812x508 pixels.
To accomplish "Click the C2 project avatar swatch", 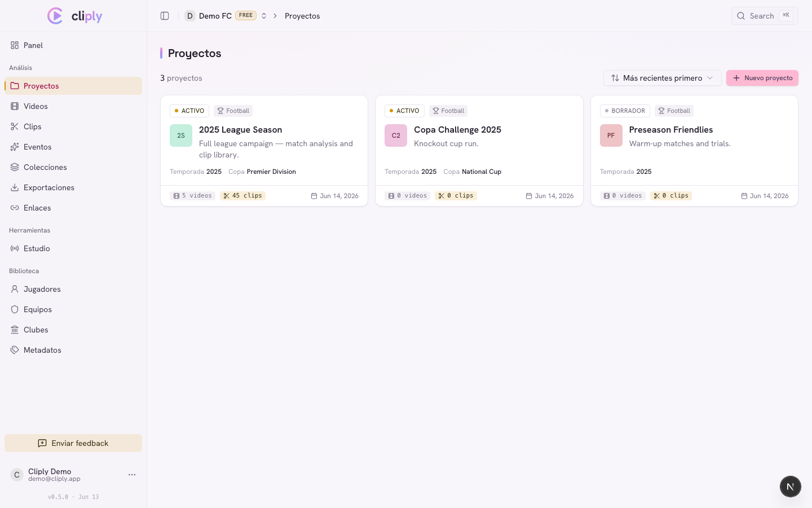I will pyautogui.click(x=396, y=135).
